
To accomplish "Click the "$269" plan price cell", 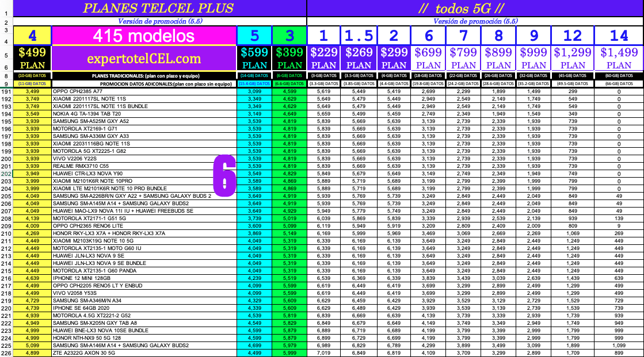I will point(359,52).
